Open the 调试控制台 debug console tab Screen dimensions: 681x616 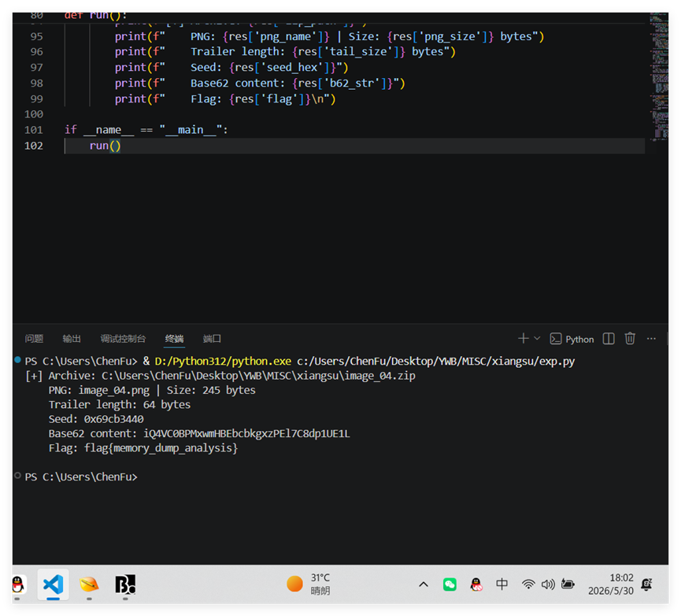123,339
